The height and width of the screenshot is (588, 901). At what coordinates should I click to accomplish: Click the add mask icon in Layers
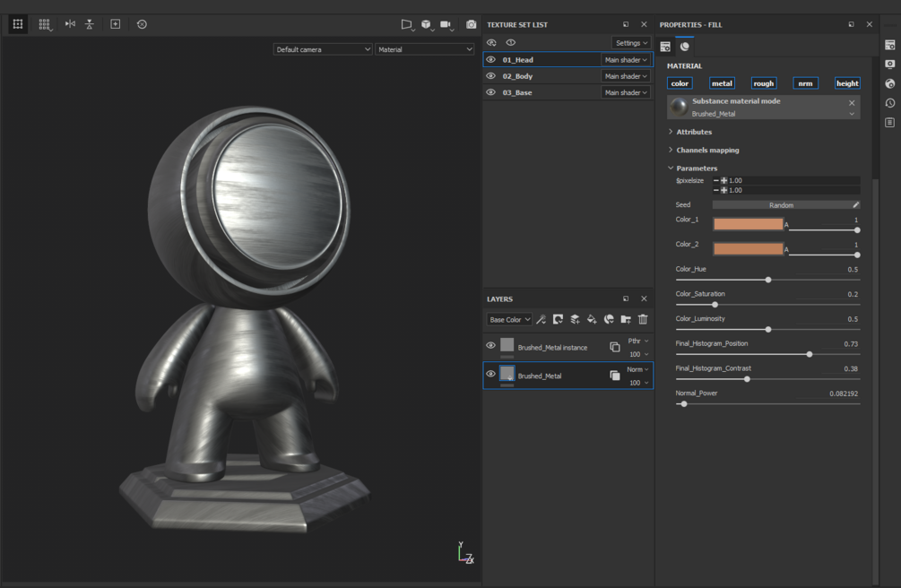click(558, 320)
